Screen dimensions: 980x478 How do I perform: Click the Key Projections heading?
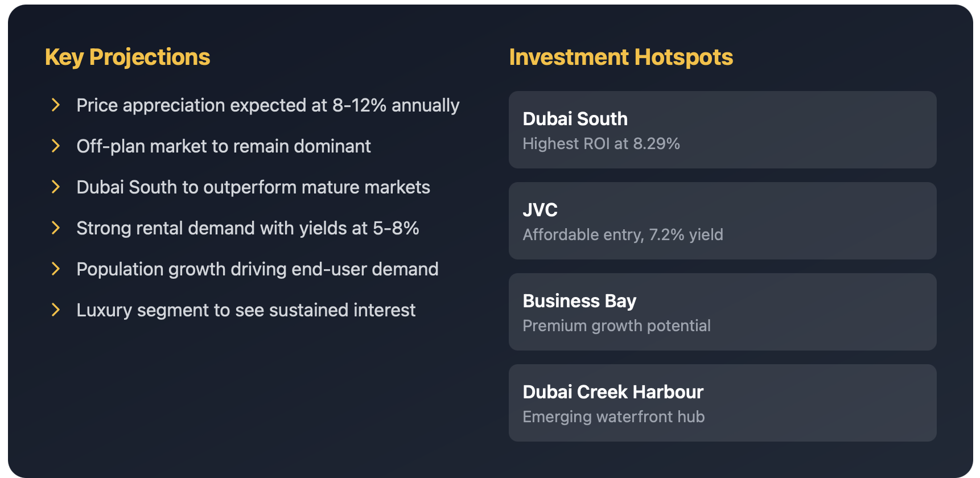click(x=127, y=57)
